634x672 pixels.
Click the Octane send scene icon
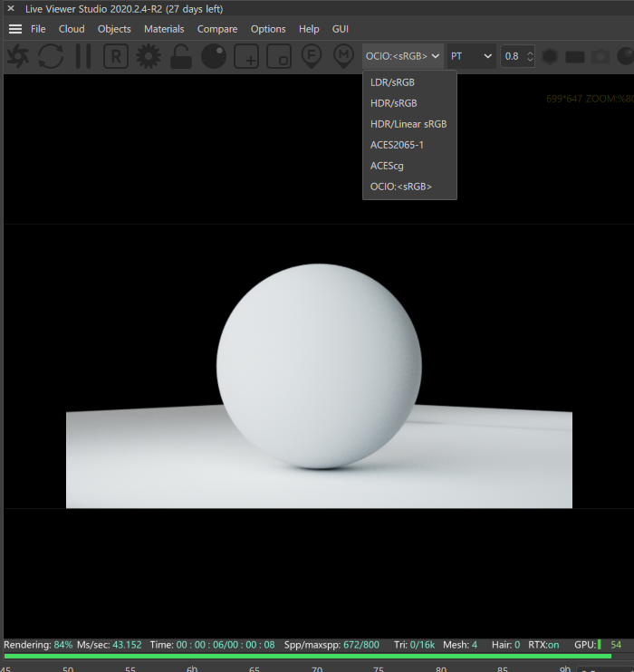(17, 56)
